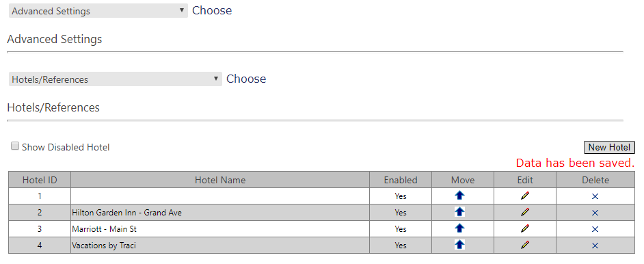Click the empty hotel name cell for ID 1
644x264 pixels.
220,196
